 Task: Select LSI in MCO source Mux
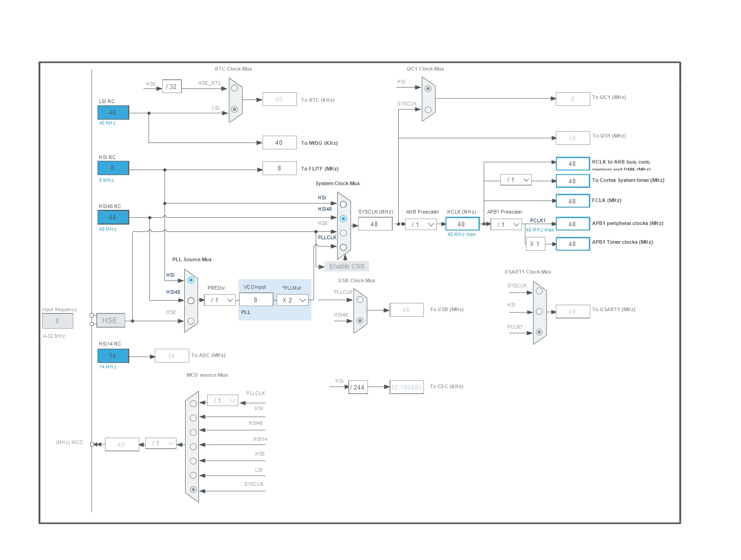coord(193,475)
